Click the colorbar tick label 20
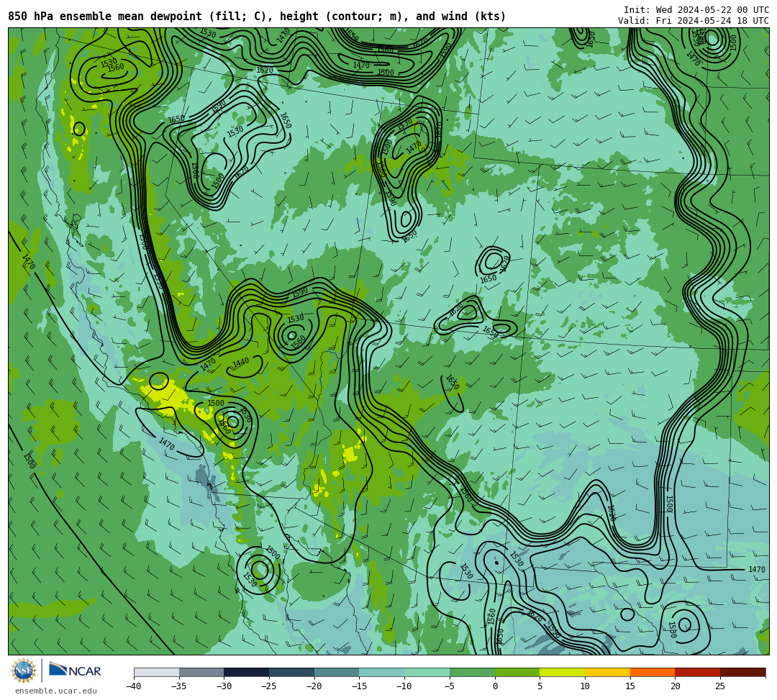Image resolution: width=777 pixels, height=700 pixels. (675, 686)
